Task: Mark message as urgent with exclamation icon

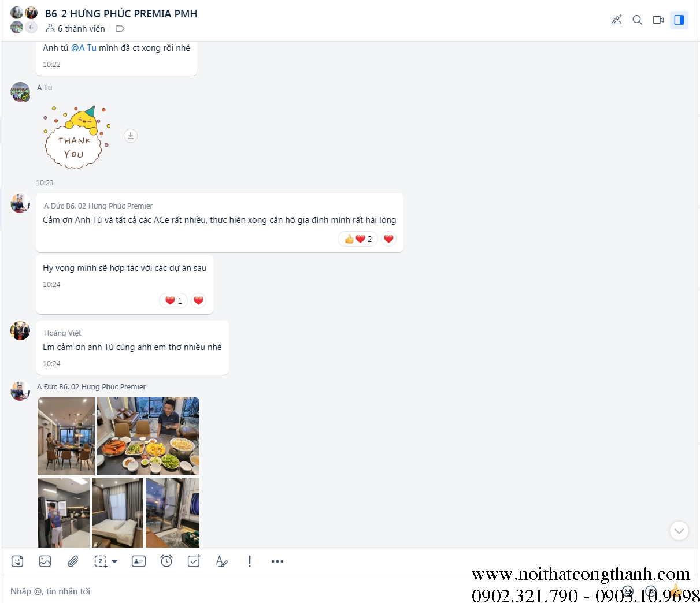Action: tap(250, 561)
